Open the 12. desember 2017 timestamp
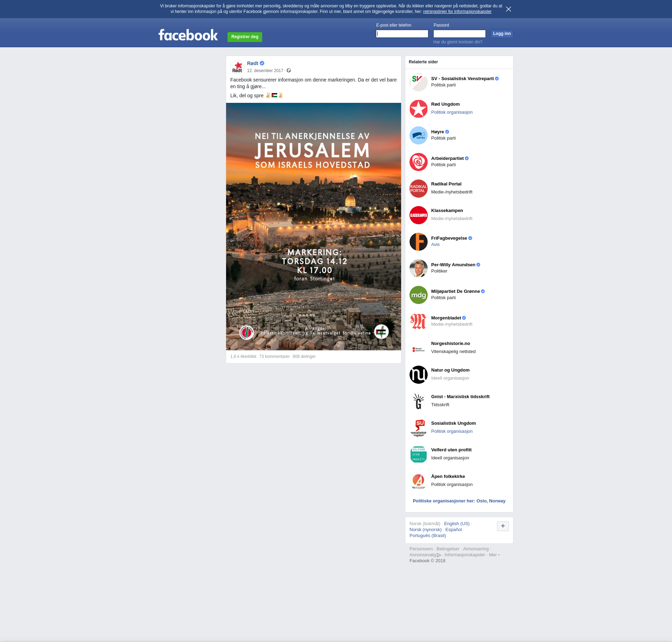Image resolution: width=672 pixels, height=642 pixels. 265,71
